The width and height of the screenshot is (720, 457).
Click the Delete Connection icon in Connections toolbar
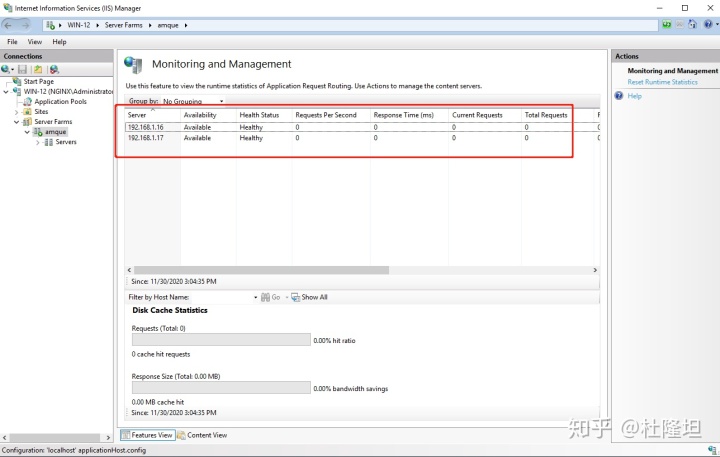[54, 69]
